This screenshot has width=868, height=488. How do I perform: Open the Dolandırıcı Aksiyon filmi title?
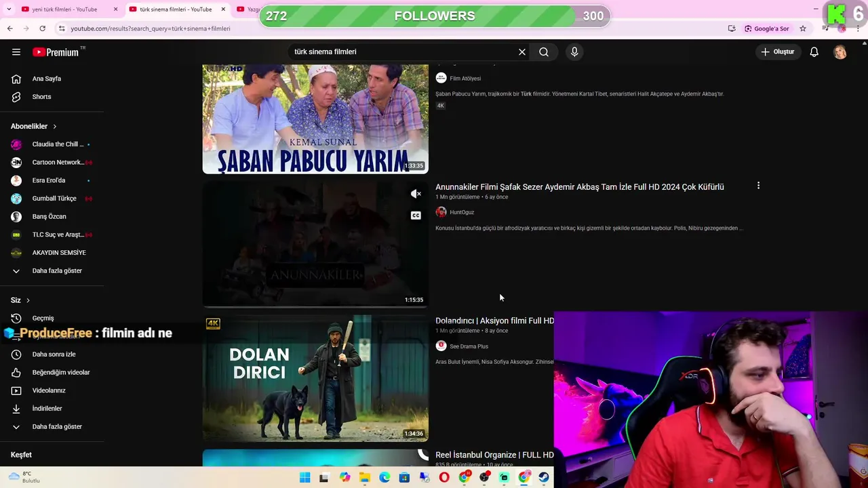(494, 321)
